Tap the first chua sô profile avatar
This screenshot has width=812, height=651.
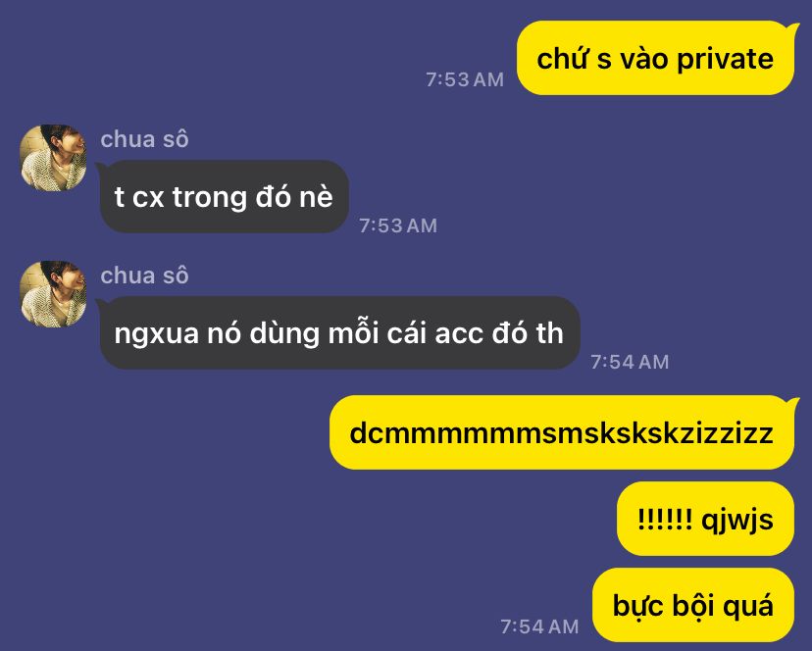[x=53, y=158]
